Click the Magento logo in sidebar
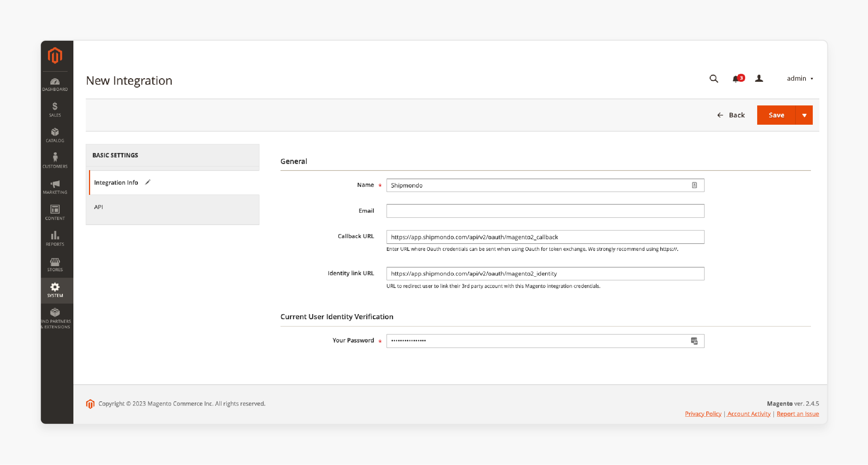 55,56
